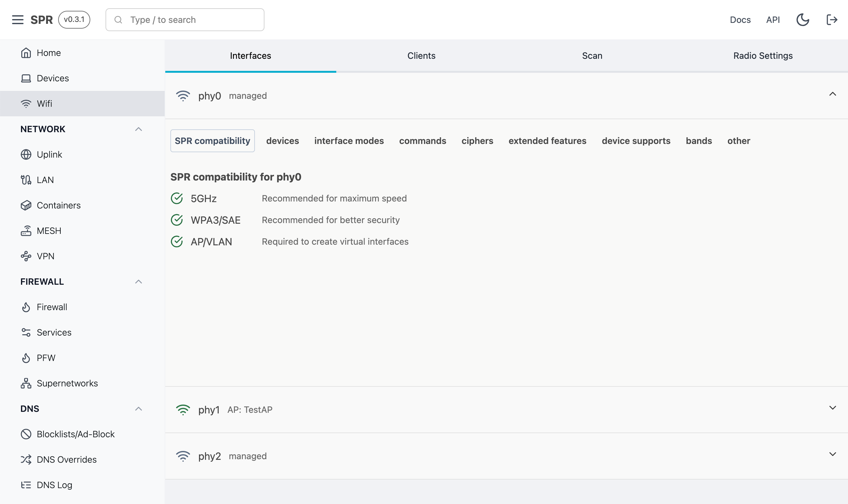Select the bands sub-tab

pyautogui.click(x=699, y=141)
